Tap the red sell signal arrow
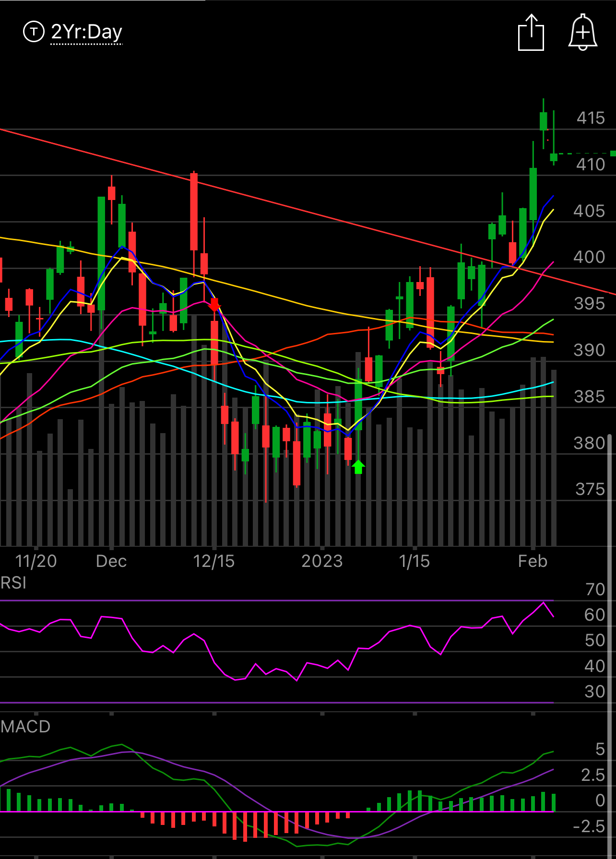Viewport: 616px width, 859px height. point(214,305)
